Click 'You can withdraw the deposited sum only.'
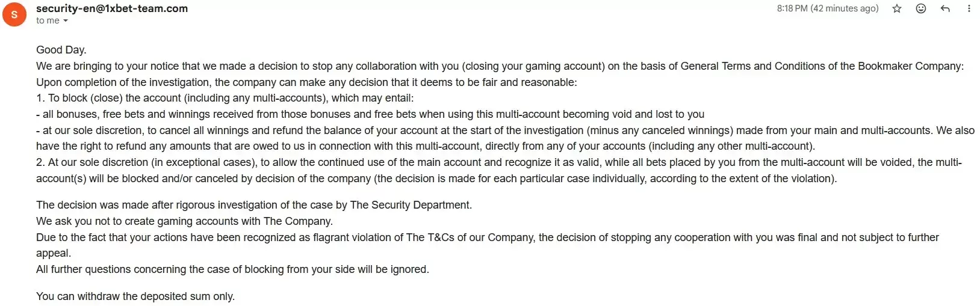The height and width of the screenshot is (306, 980). [135, 296]
